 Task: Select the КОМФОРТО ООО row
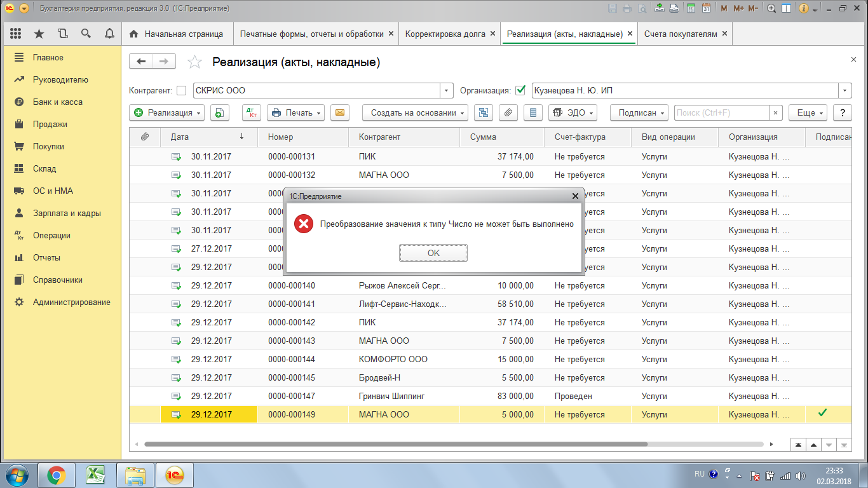[490, 359]
